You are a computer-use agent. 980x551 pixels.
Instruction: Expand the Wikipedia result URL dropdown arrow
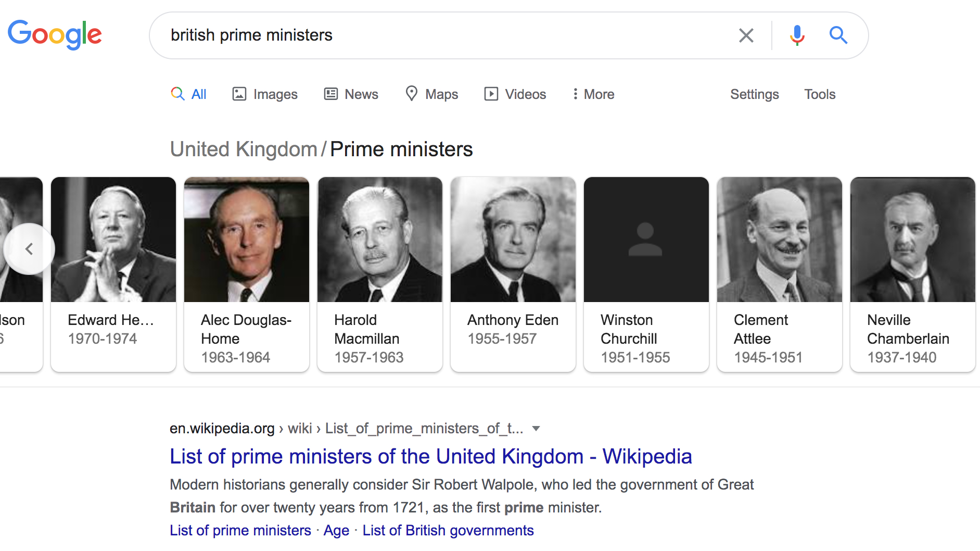click(536, 429)
